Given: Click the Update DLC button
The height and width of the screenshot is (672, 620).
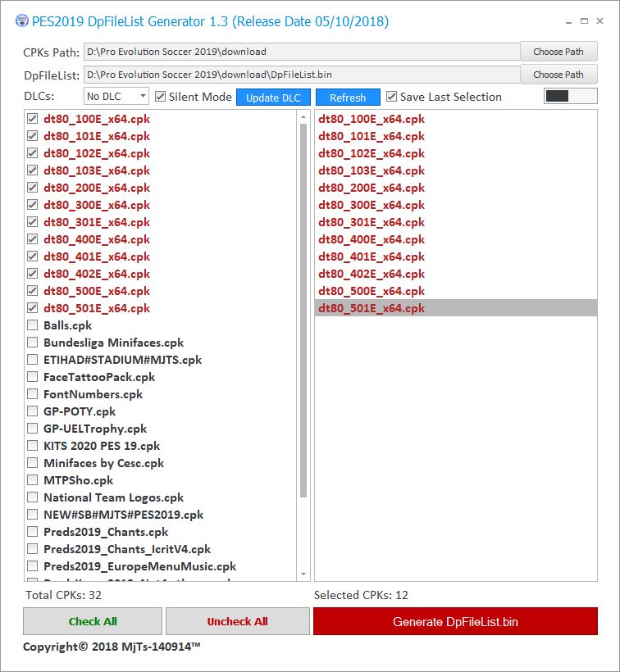Looking at the screenshot, I should click(x=273, y=98).
